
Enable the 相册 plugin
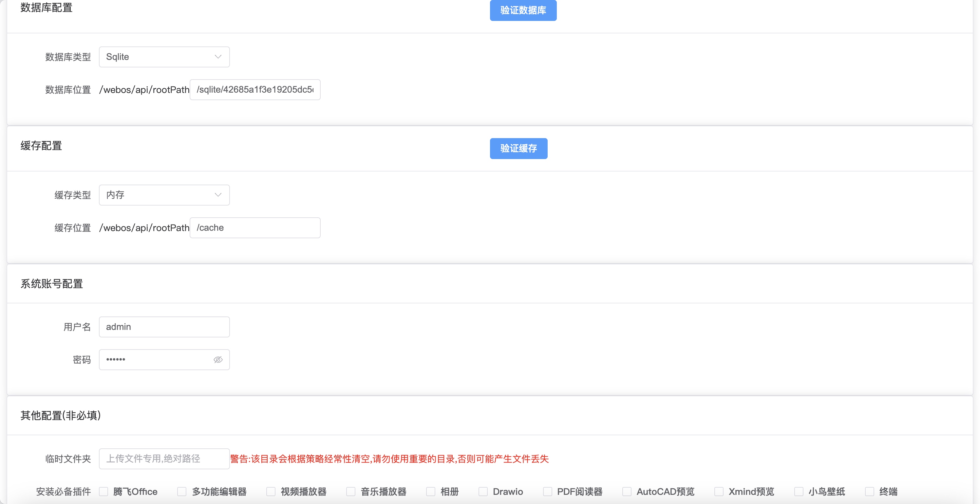pos(430,492)
